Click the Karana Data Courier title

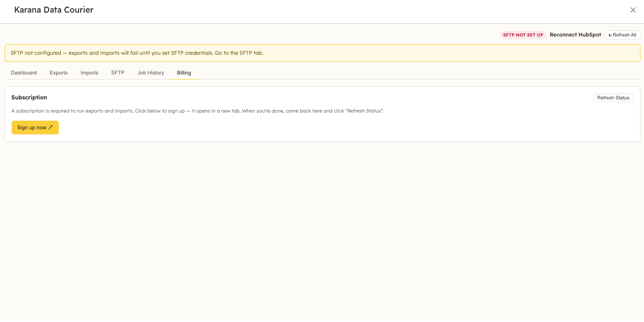(54, 10)
